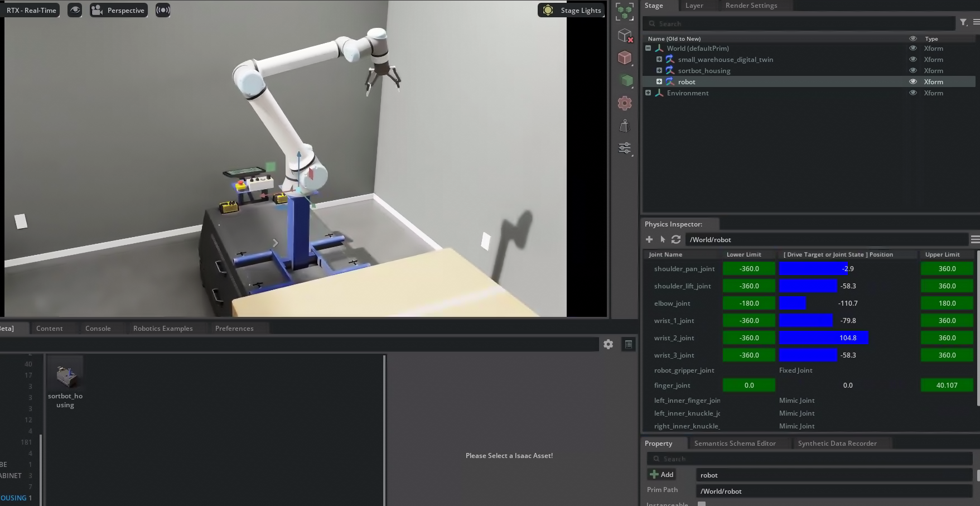
Task: Toggle visibility of the robot prim
Action: (x=913, y=81)
